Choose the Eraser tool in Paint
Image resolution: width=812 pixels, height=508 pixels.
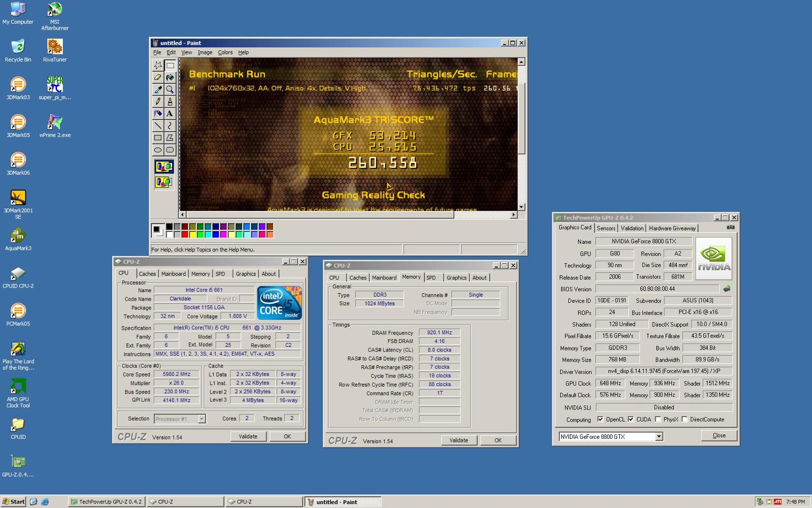pyautogui.click(x=158, y=77)
